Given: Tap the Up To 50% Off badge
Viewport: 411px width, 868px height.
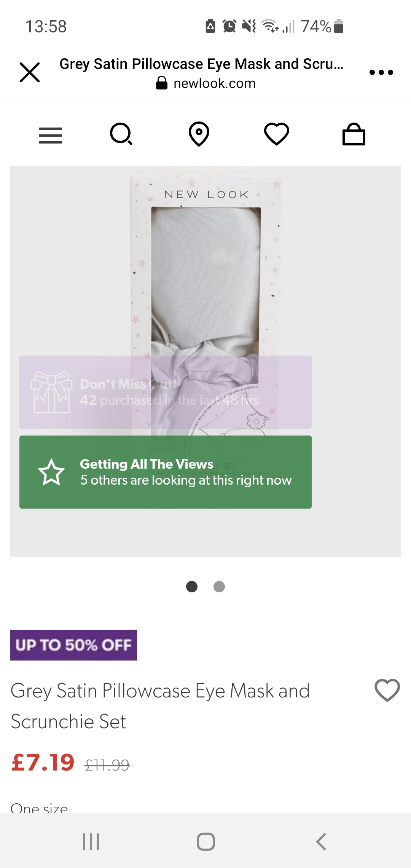Looking at the screenshot, I should click(x=73, y=645).
